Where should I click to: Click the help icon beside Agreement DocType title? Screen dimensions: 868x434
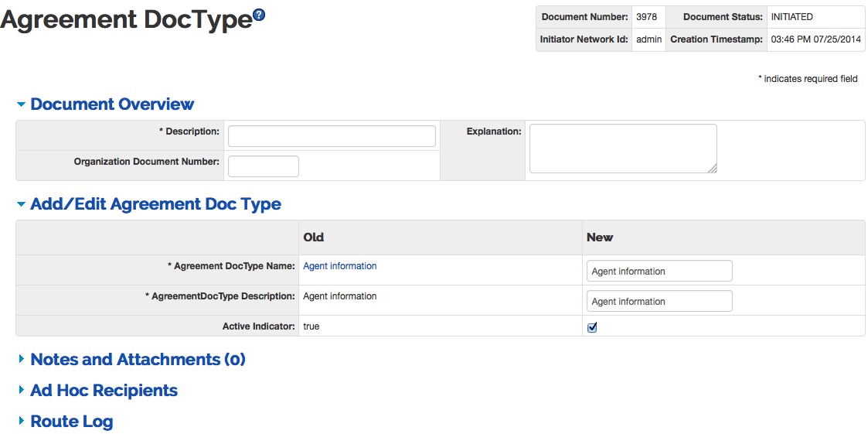point(259,15)
